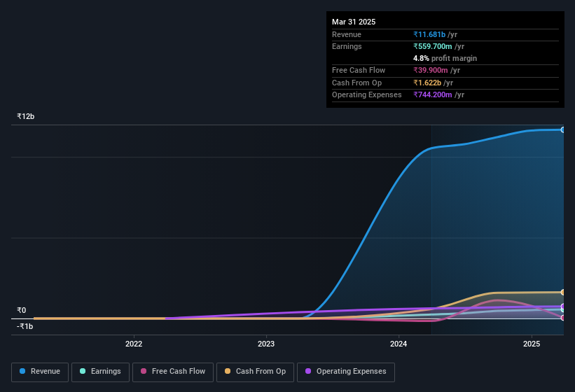Screen dimensions: 575x392
Task: Click the Free Cash Flow tooltip label
Action: click(359, 70)
